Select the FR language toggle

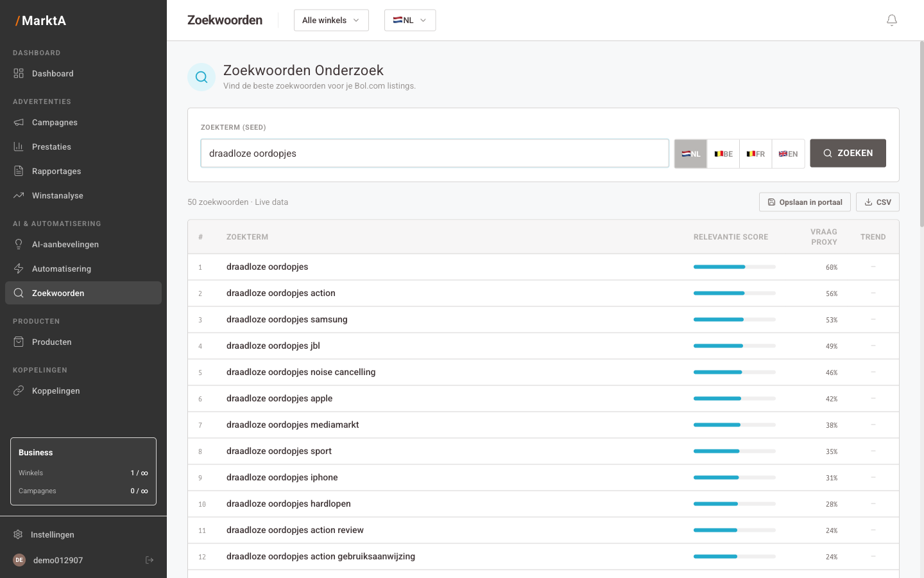click(755, 153)
